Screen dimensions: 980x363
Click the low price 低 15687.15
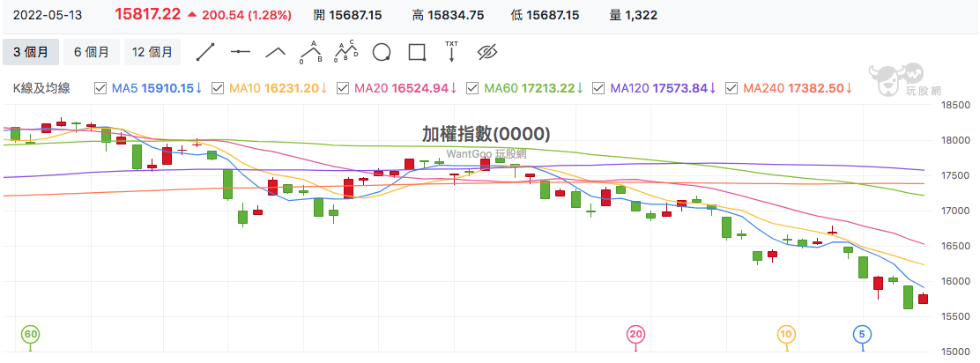click(545, 16)
